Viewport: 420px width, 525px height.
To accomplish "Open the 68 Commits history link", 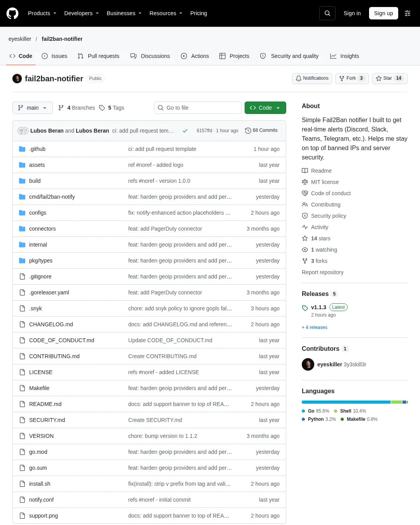I will [x=261, y=131].
